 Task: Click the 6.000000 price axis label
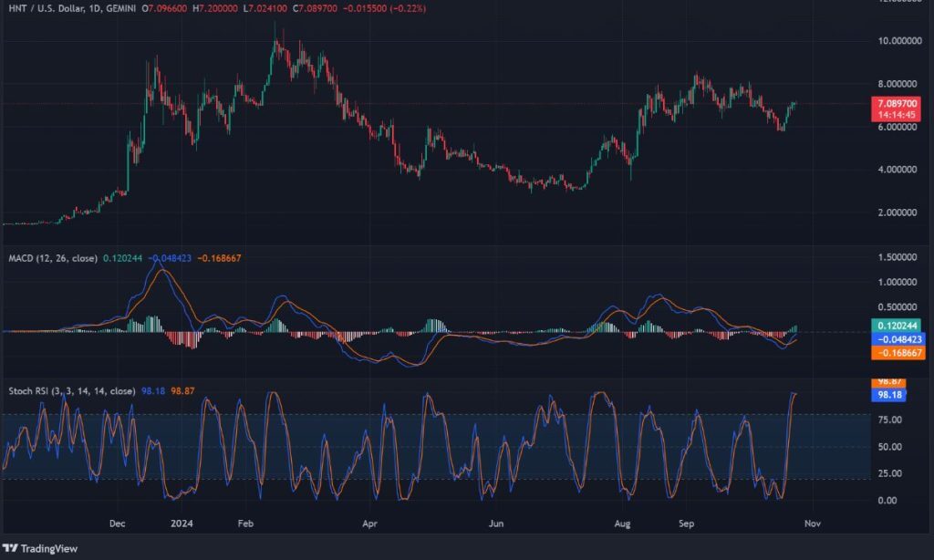898,127
